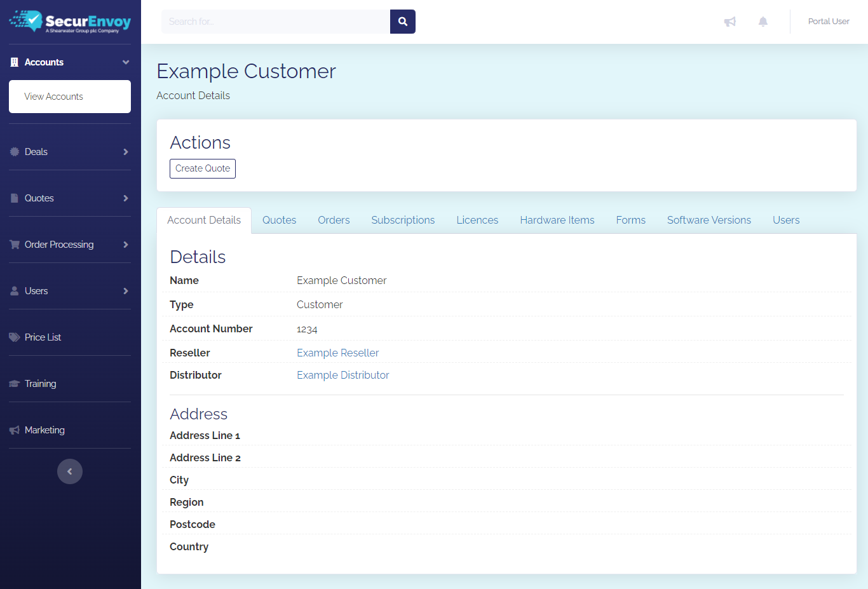
Task: Open the Licences tab
Action: coord(477,220)
